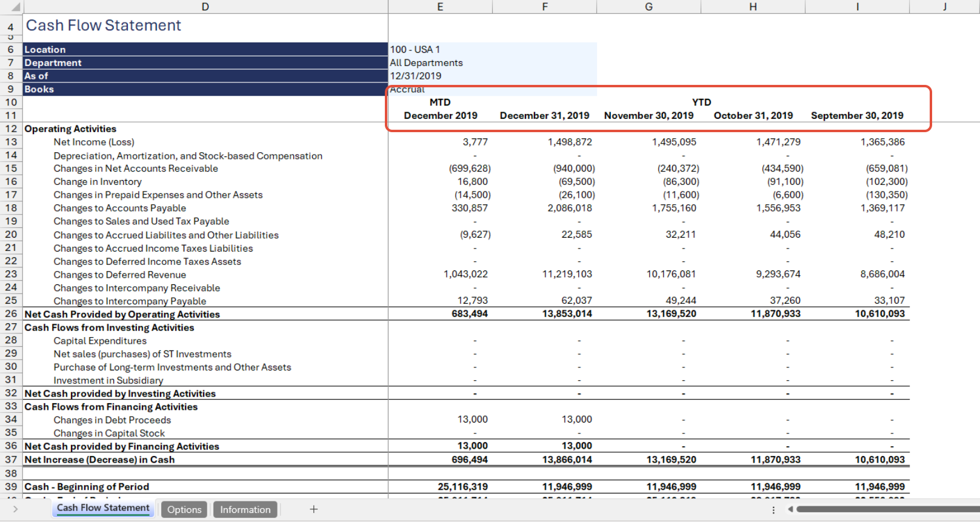The height and width of the screenshot is (522, 980).
Task: Click the Books label cell
Action: (205, 89)
